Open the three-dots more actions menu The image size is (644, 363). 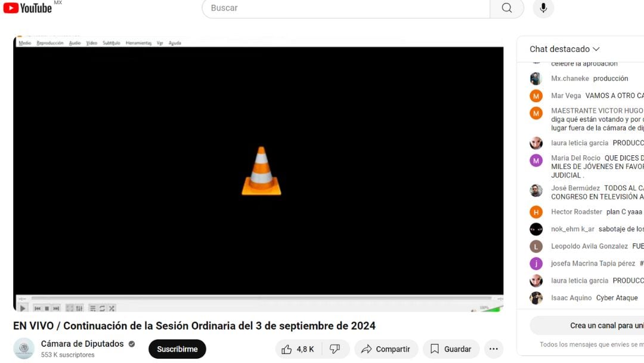pos(493,349)
